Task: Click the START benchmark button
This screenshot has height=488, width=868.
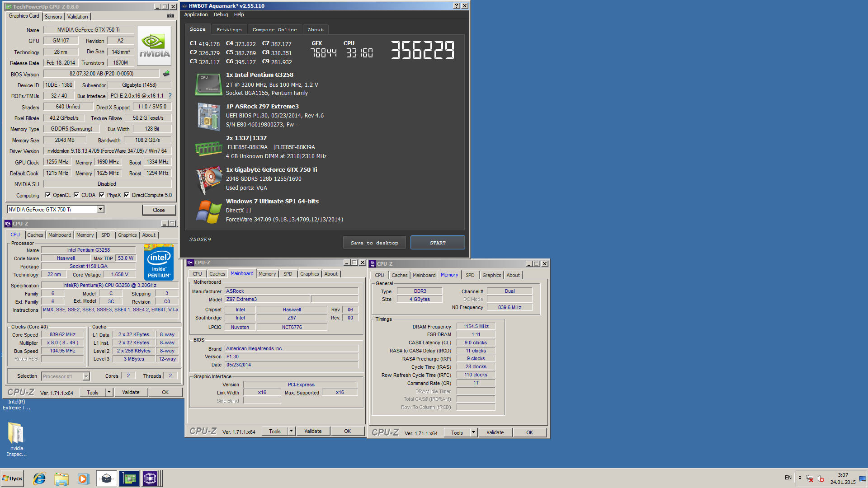Action: 438,243
